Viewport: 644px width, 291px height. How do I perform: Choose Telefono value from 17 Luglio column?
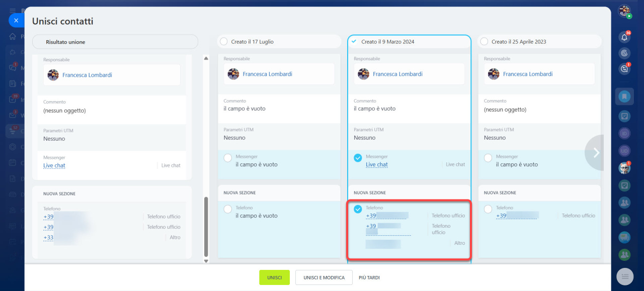tap(228, 209)
